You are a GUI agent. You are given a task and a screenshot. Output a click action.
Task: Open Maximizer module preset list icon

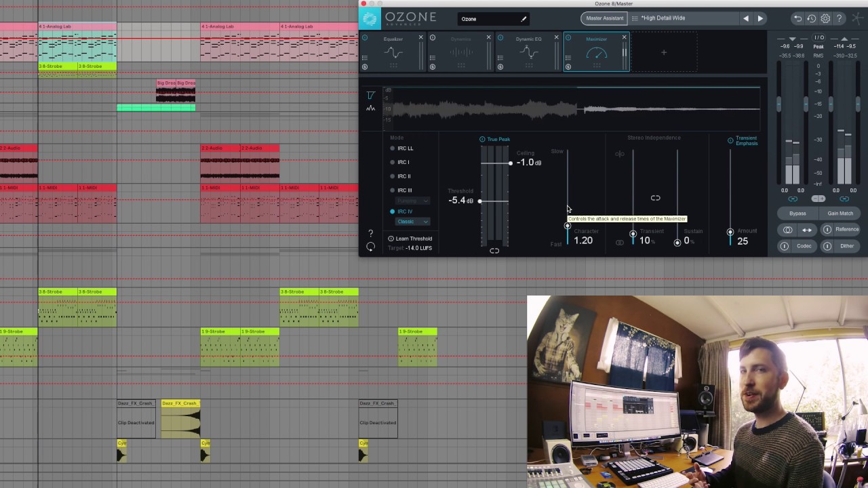point(568,57)
